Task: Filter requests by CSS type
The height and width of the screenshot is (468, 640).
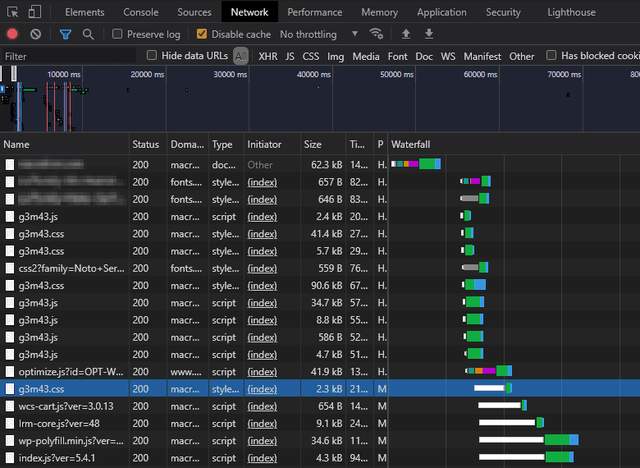Action: pos(311,56)
